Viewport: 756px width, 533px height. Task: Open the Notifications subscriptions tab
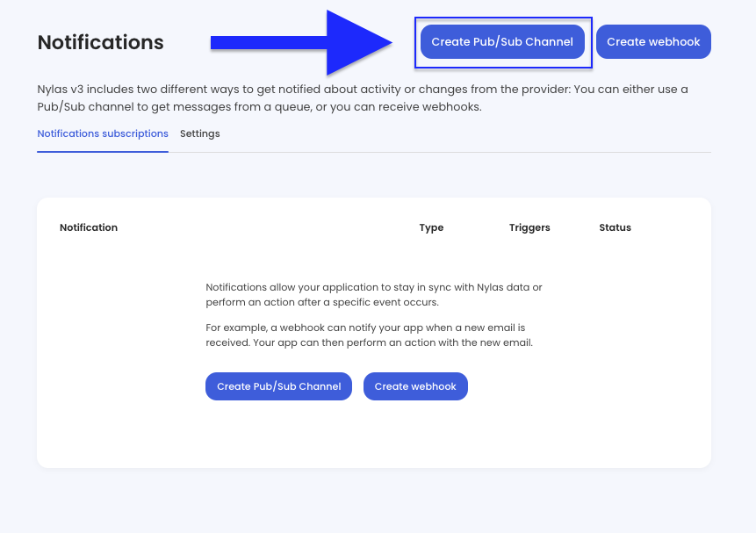[103, 133]
